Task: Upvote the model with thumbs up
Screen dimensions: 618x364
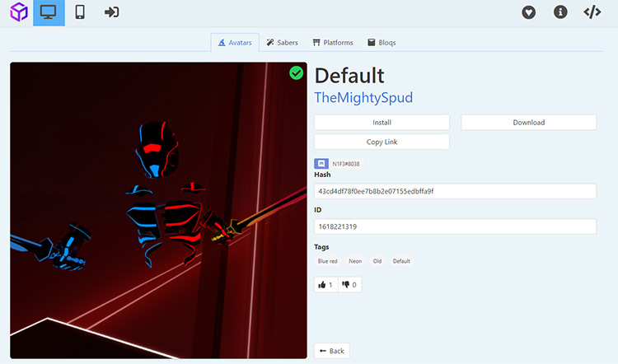Action: [x=326, y=284]
